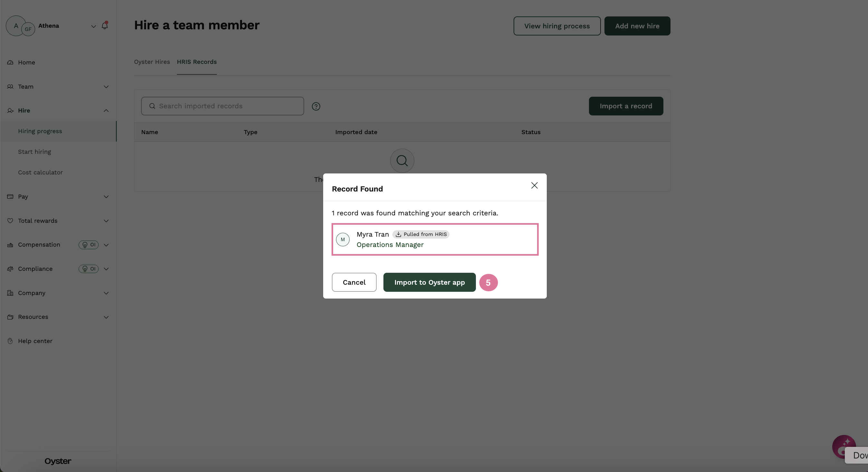Click the Pay card icon
Image resolution: width=868 pixels, height=472 pixels.
click(10, 197)
